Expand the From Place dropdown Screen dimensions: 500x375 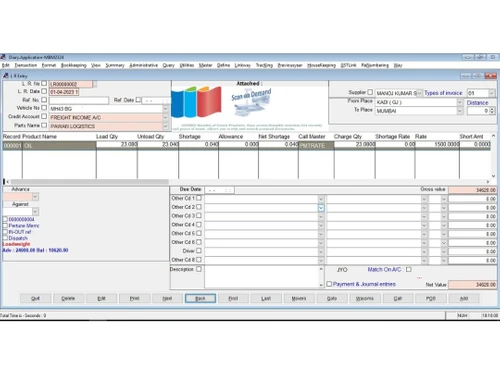[460, 102]
